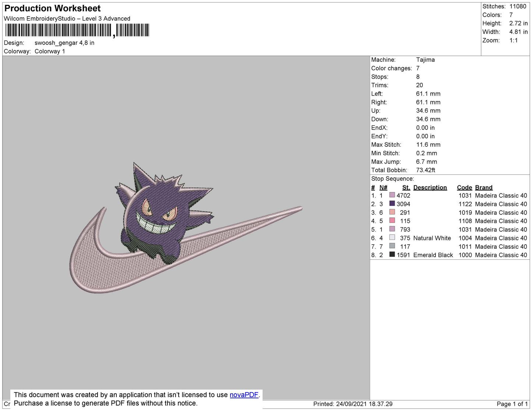This screenshot has width=532, height=411.
Task: Click the Page 1 of 1 indicator
Action: point(512,404)
